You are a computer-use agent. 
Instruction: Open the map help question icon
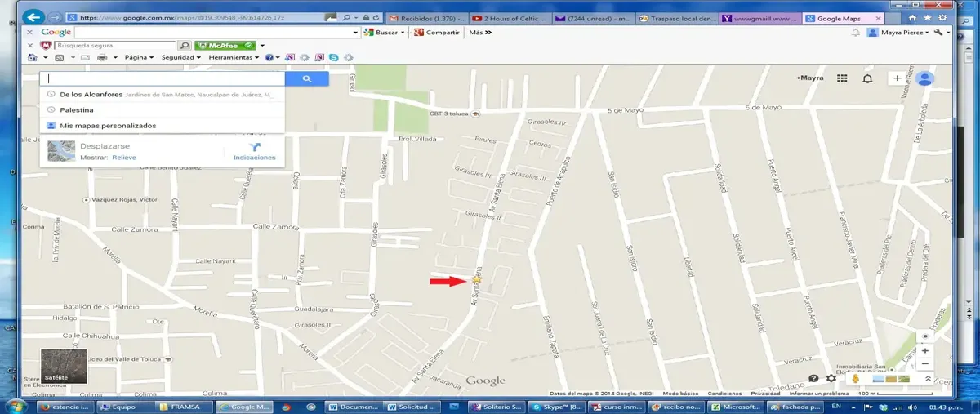coord(813,379)
